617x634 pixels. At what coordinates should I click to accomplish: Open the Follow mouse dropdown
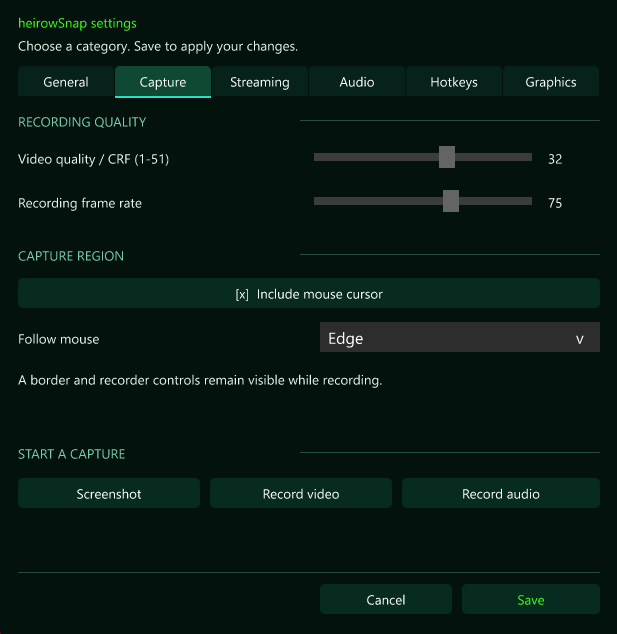[460, 337]
